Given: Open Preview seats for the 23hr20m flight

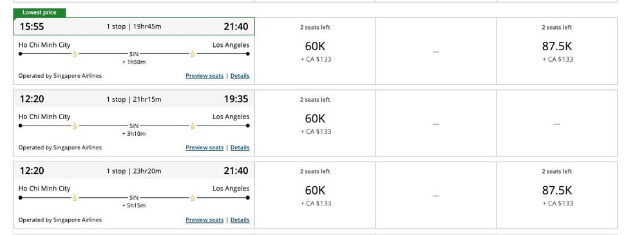Looking at the screenshot, I should tap(205, 220).
